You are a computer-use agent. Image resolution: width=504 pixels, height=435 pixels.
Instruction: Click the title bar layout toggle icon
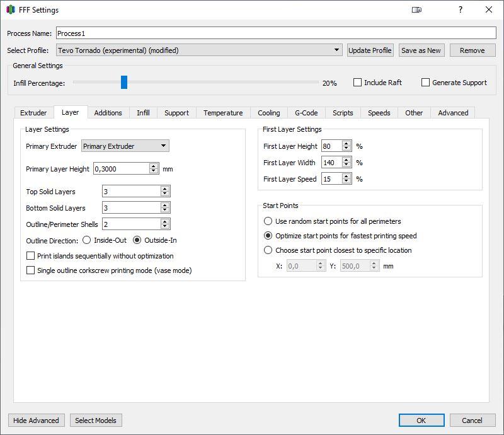pos(416,9)
